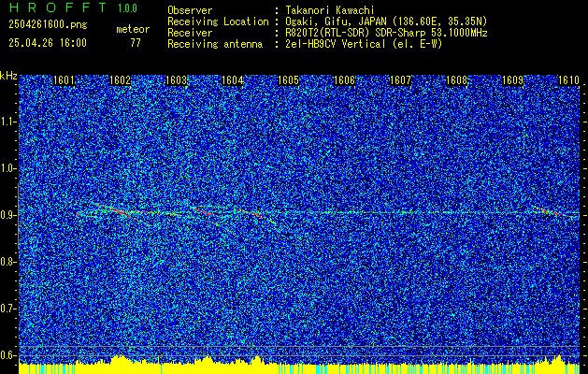Click the 1605 time marker
The height and width of the screenshot is (374, 588).
click(x=288, y=80)
